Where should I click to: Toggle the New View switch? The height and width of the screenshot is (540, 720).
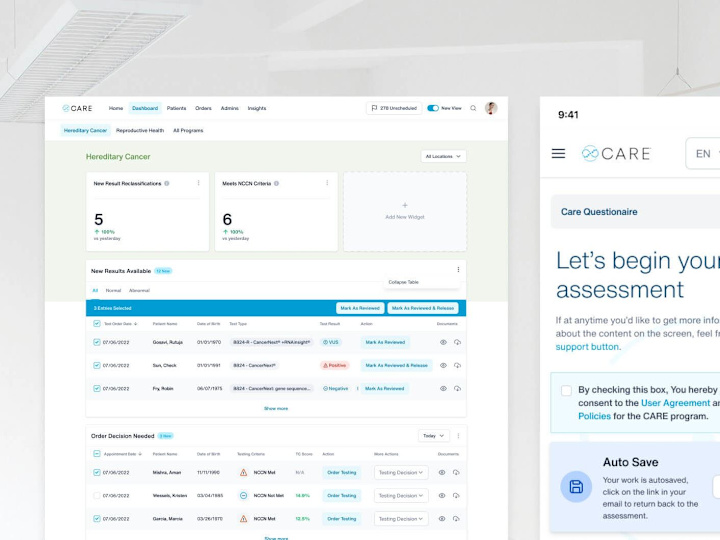pyautogui.click(x=433, y=108)
